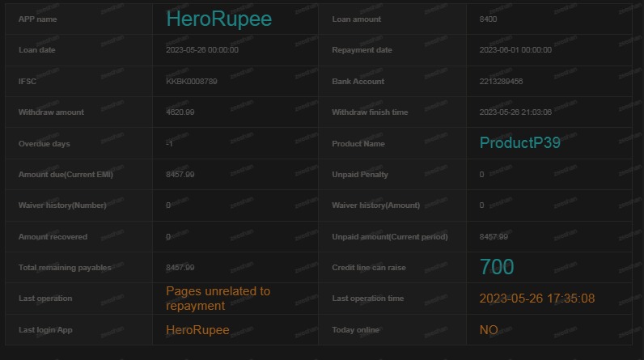Image resolution: width=644 pixels, height=360 pixels.
Task: Select the Amount due(Current EMI) value
Action: click(180, 175)
